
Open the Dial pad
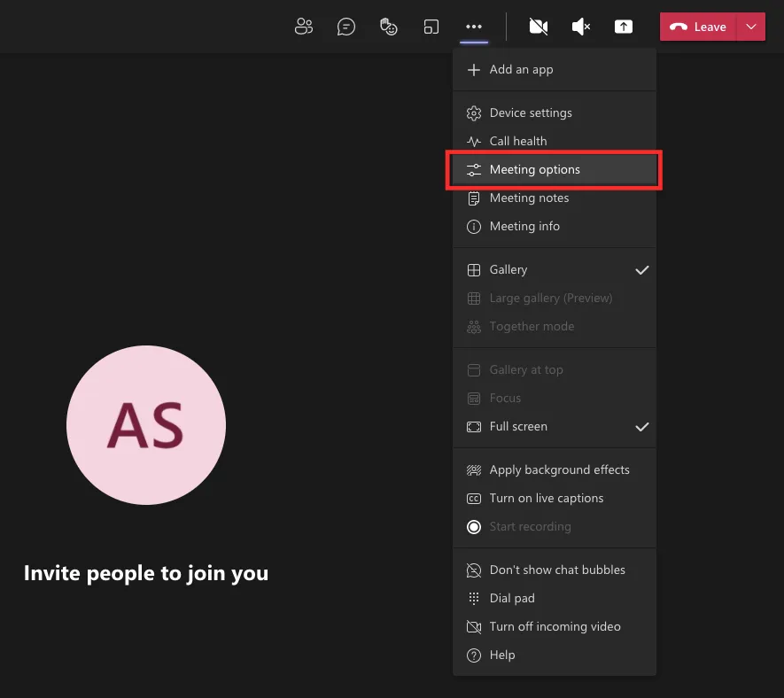(513, 598)
